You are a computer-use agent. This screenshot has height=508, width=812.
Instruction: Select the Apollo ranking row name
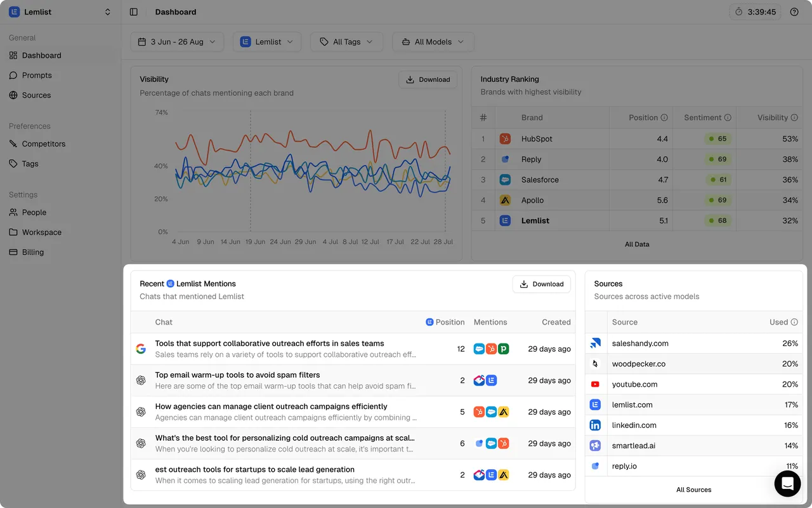[x=532, y=200]
